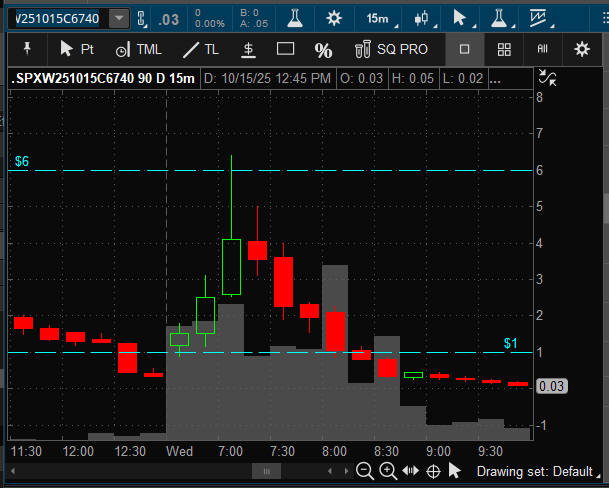This screenshot has height=488, width=609.
Task: Open chart settings gear in top toolbar
Action: tap(334, 18)
